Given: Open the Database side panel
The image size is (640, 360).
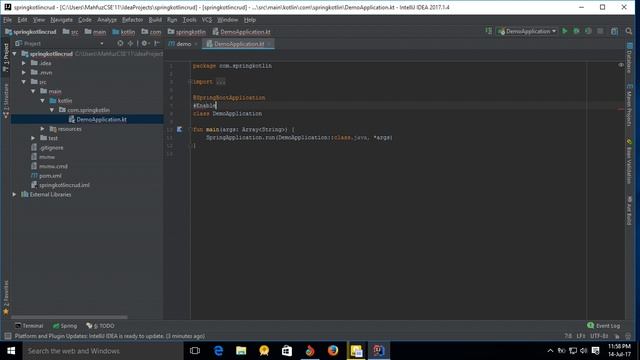Looking at the screenshot, I should [629, 59].
